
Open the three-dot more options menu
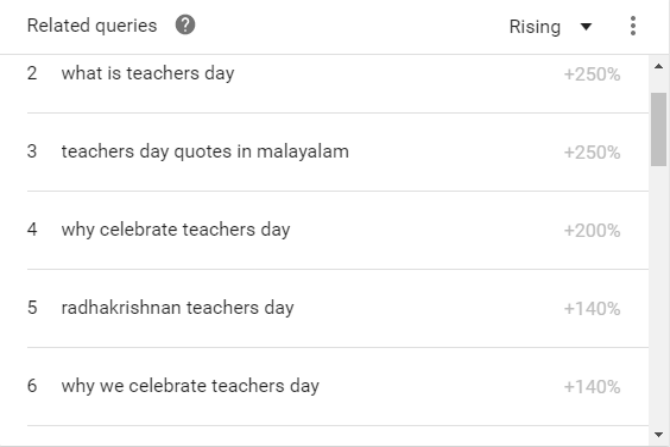[x=633, y=27]
